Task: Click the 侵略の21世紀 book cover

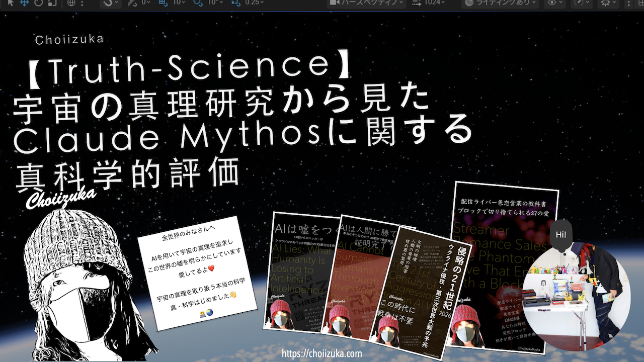Action: click(x=422, y=293)
